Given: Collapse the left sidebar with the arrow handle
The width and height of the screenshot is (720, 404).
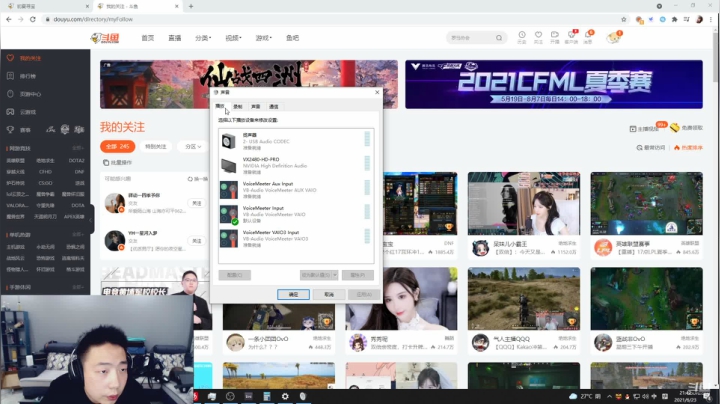Looking at the screenshot, I should [x=91, y=219].
